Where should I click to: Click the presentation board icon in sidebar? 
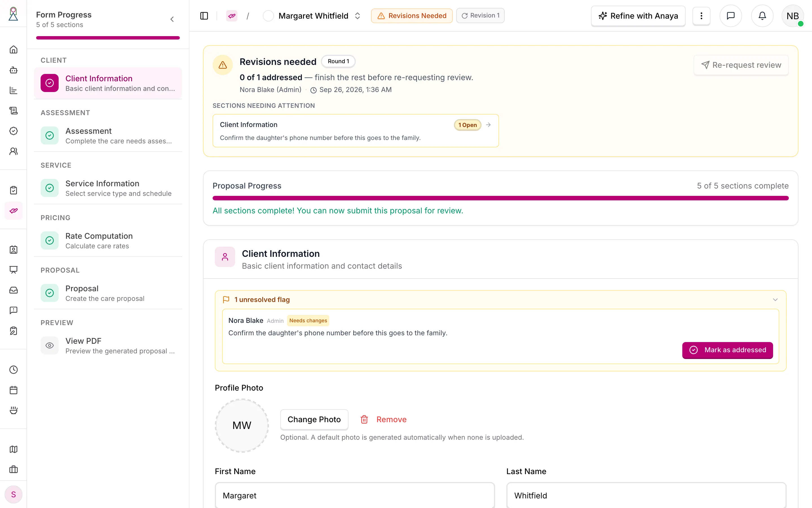point(14,270)
